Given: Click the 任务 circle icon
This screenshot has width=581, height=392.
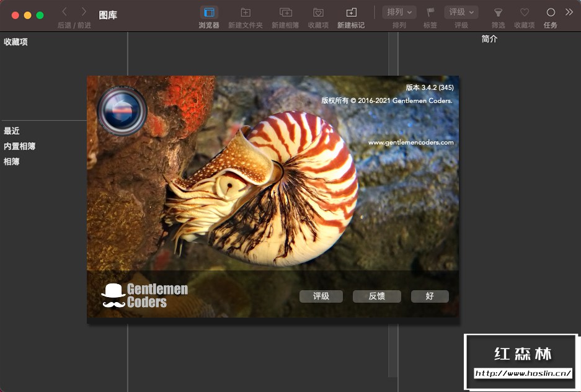Looking at the screenshot, I should (x=551, y=12).
